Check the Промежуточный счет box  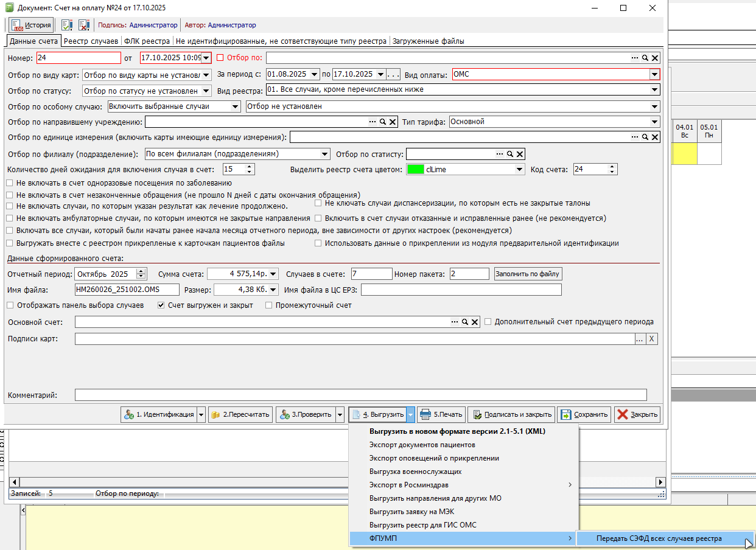pyautogui.click(x=269, y=305)
